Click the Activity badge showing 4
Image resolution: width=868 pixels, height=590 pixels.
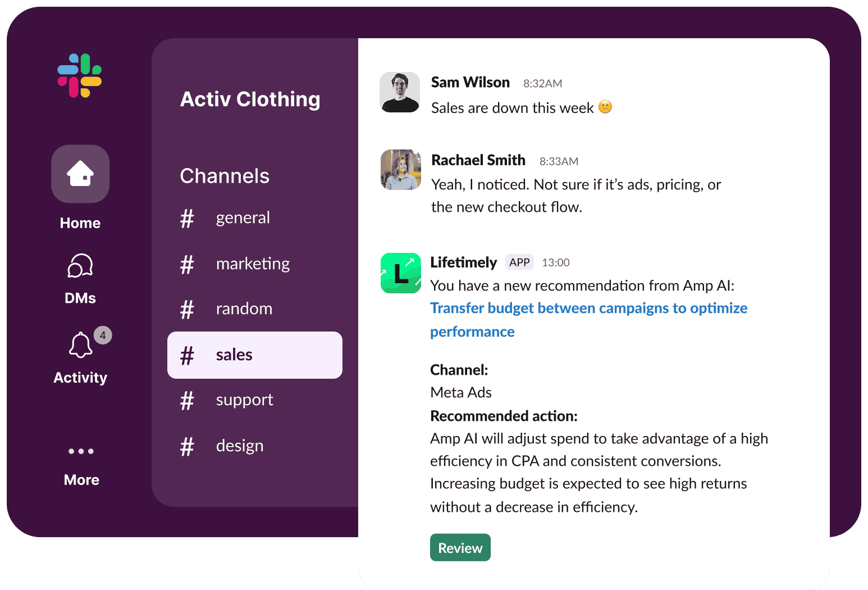tap(102, 335)
